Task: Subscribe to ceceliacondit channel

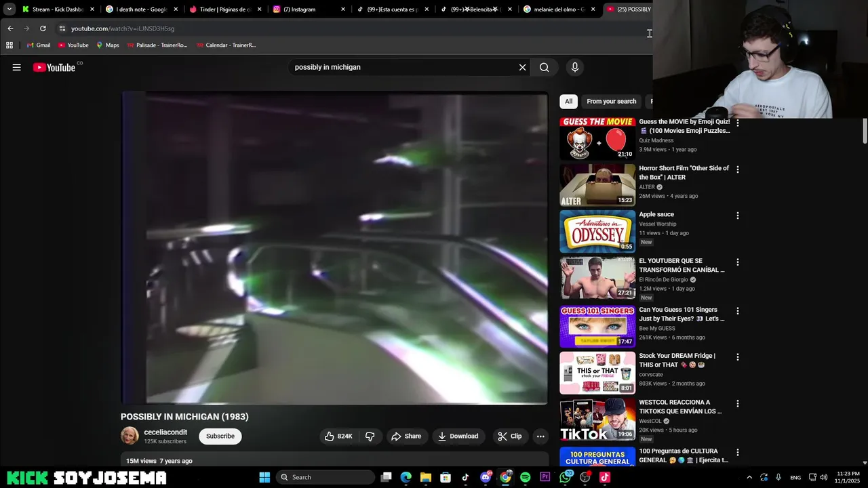Action: (x=220, y=436)
